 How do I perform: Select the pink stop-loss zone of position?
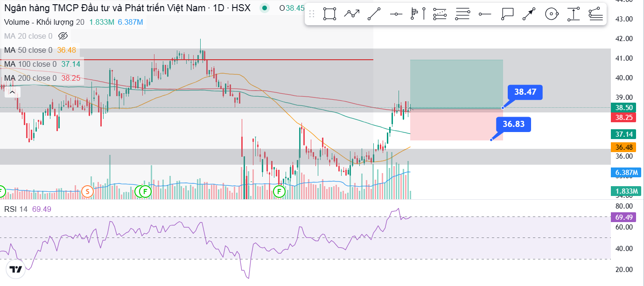[x=456, y=125]
